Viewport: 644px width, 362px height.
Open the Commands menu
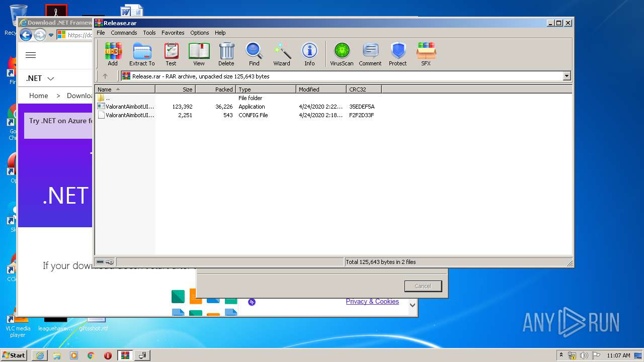click(x=124, y=33)
